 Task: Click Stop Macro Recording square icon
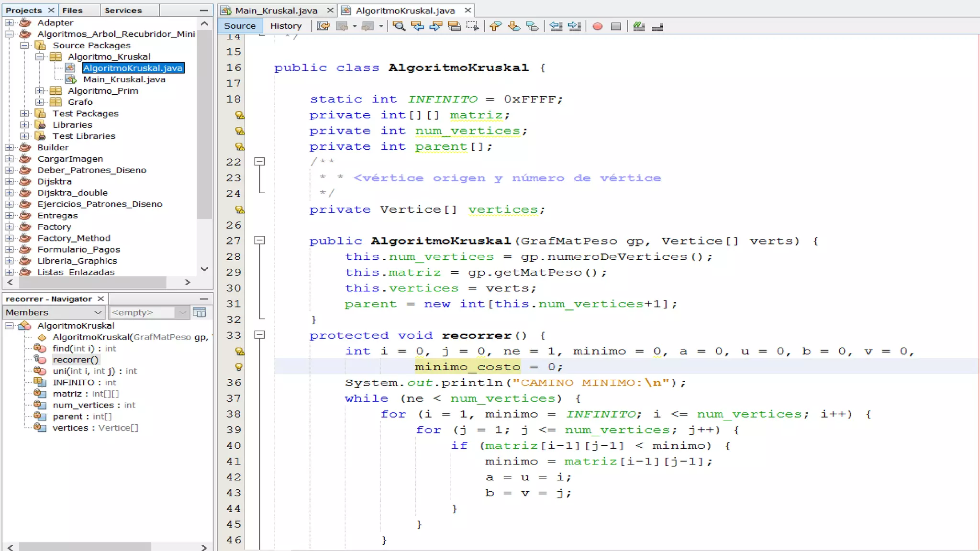click(x=616, y=26)
